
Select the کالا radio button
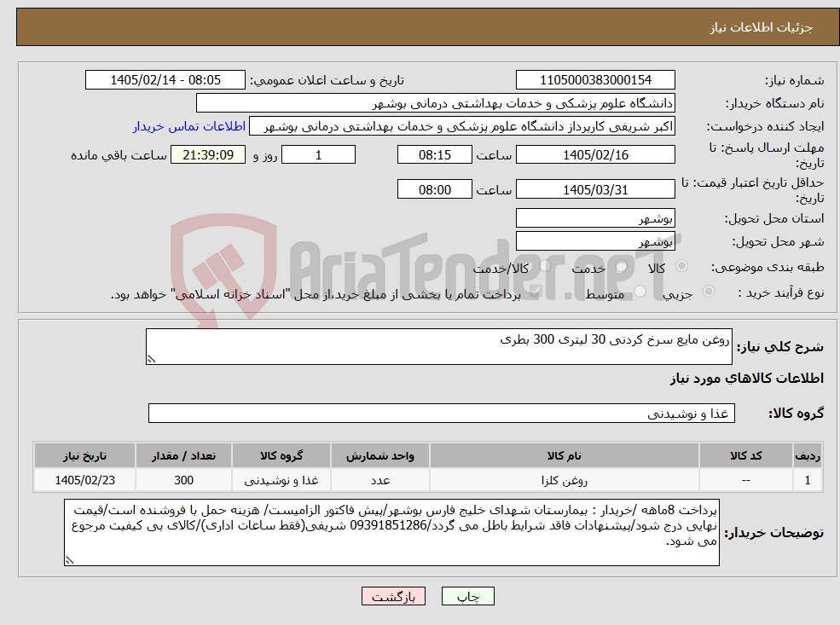(682, 266)
